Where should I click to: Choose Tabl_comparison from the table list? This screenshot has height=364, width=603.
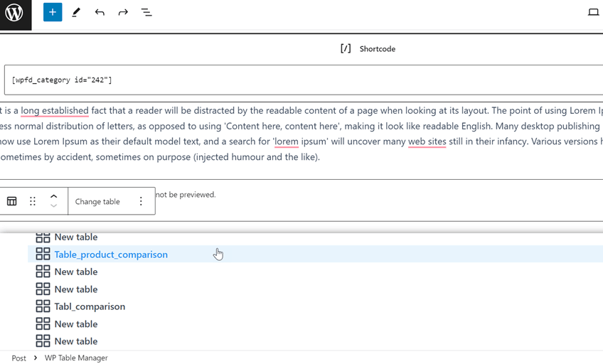point(90,306)
